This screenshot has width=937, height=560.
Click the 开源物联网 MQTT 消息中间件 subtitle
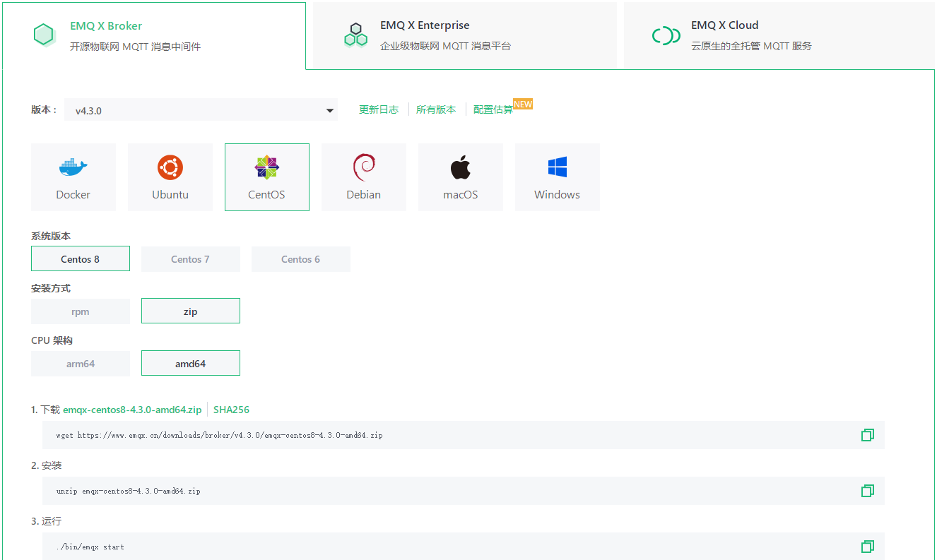136,47
